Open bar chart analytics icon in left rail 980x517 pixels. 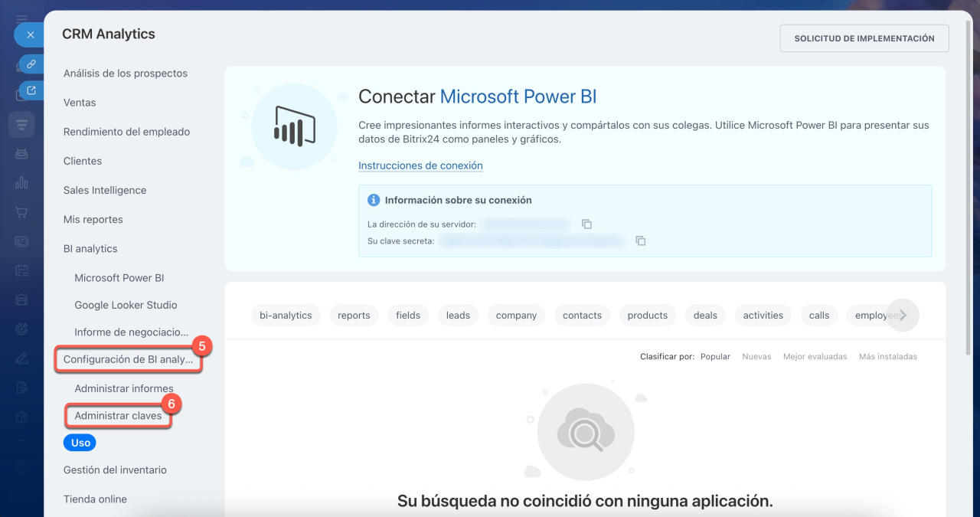tap(21, 182)
